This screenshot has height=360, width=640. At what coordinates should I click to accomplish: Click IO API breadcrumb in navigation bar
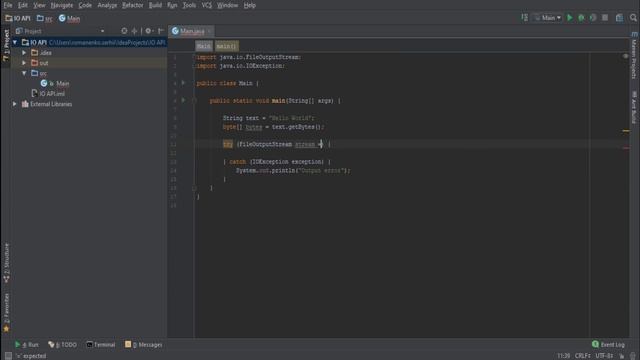click(18, 18)
